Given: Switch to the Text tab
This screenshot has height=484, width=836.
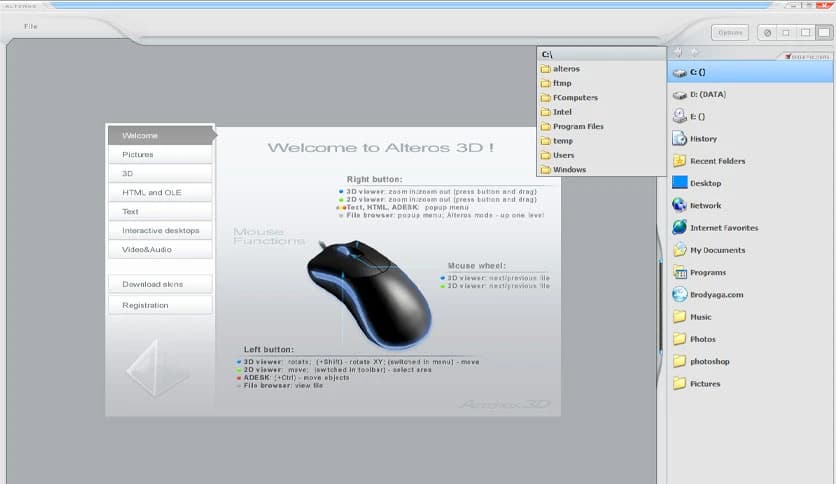Looking at the screenshot, I should pos(160,212).
